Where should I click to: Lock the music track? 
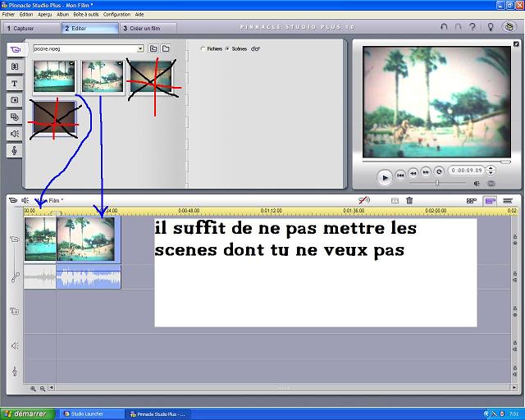[515, 368]
